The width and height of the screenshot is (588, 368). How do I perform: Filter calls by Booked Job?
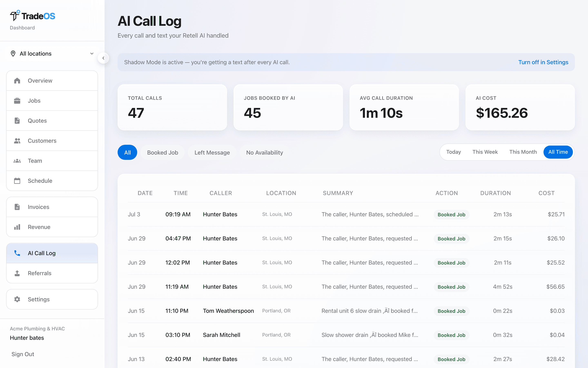pyautogui.click(x=163, y=152)
